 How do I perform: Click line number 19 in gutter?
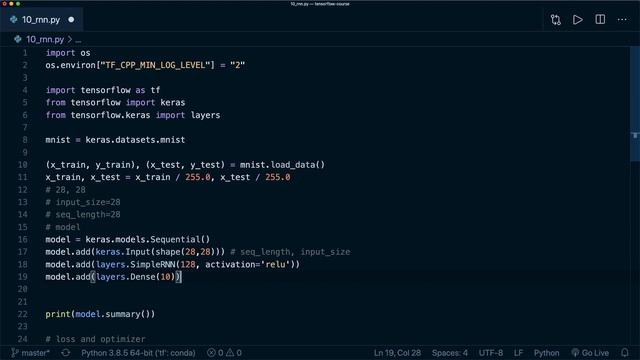22,277
